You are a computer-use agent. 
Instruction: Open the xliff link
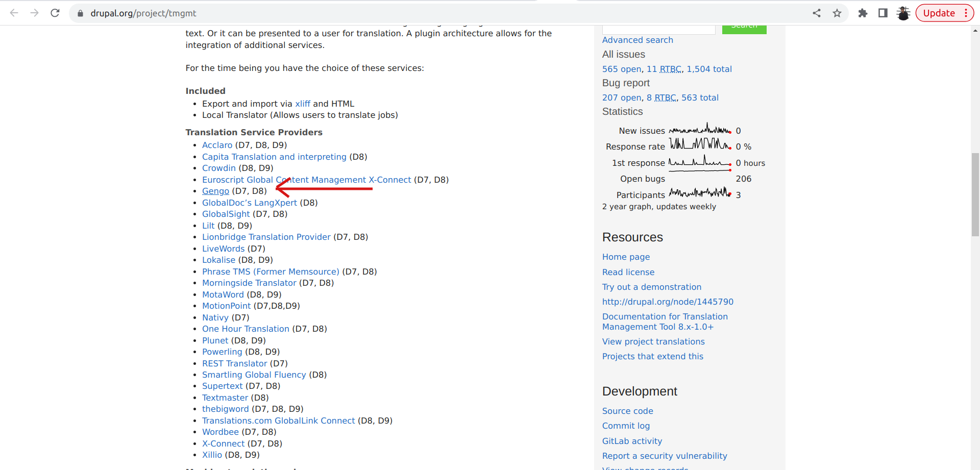click(x=303, y=104)
